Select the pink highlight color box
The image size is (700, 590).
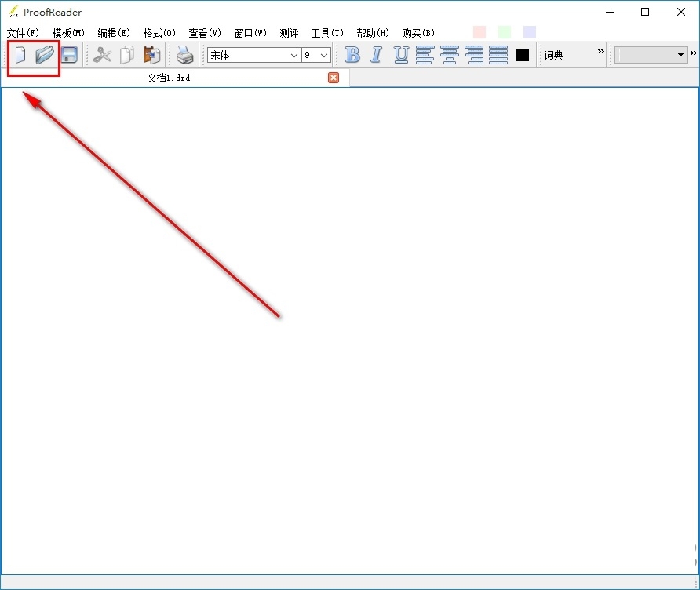(x=479, y=32)
